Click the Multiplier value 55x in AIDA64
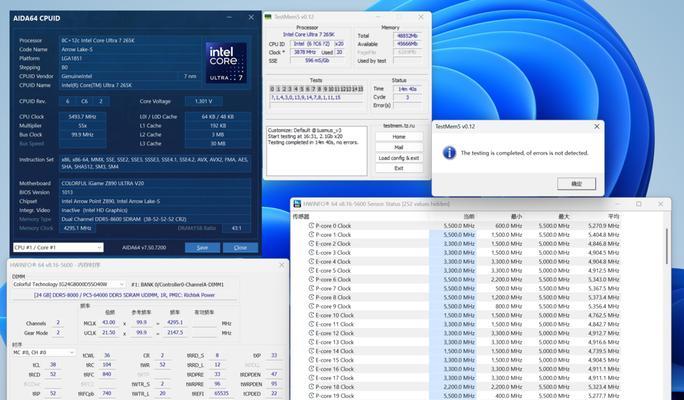 tap(82, 126)
